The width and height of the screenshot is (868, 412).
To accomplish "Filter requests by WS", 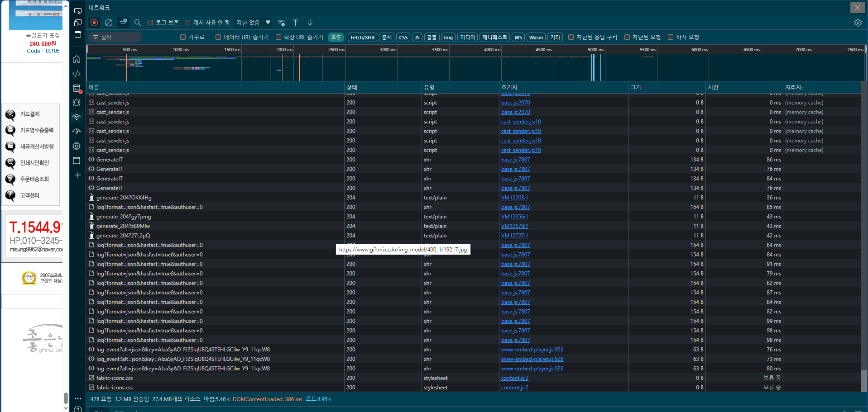I will pyautogui.click(x=518, y=37).
